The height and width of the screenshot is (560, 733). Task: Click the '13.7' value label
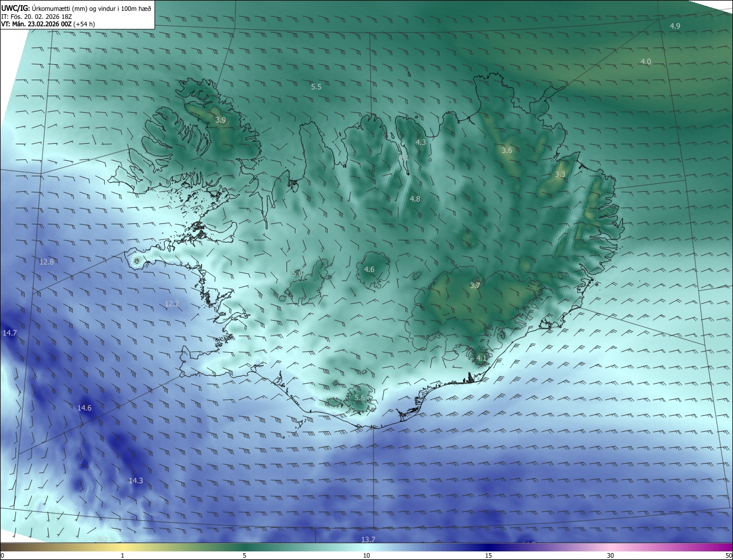[x=368, y=540]
